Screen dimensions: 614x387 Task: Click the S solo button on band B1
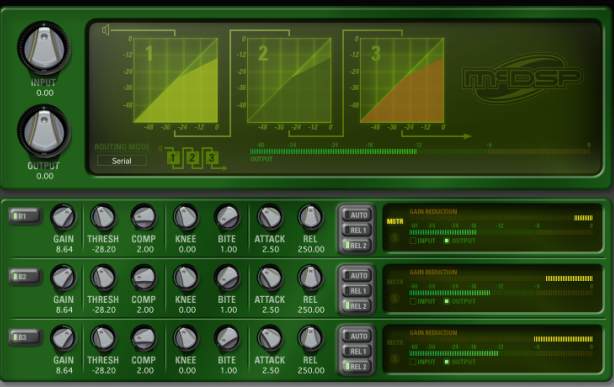395,238
